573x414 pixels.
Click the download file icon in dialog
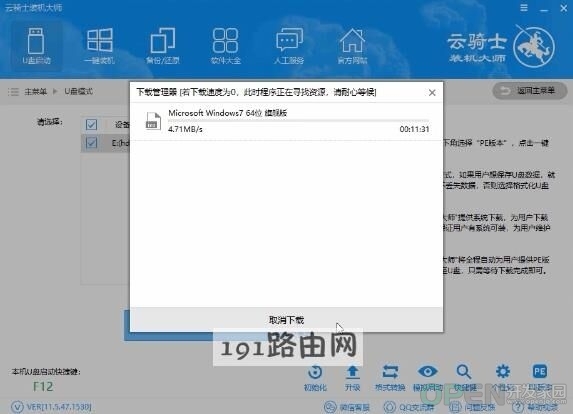153,121
